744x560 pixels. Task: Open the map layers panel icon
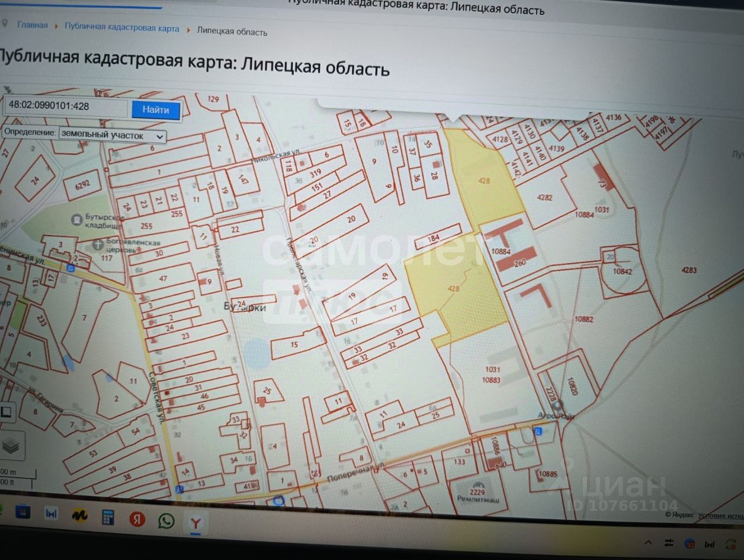click(x=11, y=446)
